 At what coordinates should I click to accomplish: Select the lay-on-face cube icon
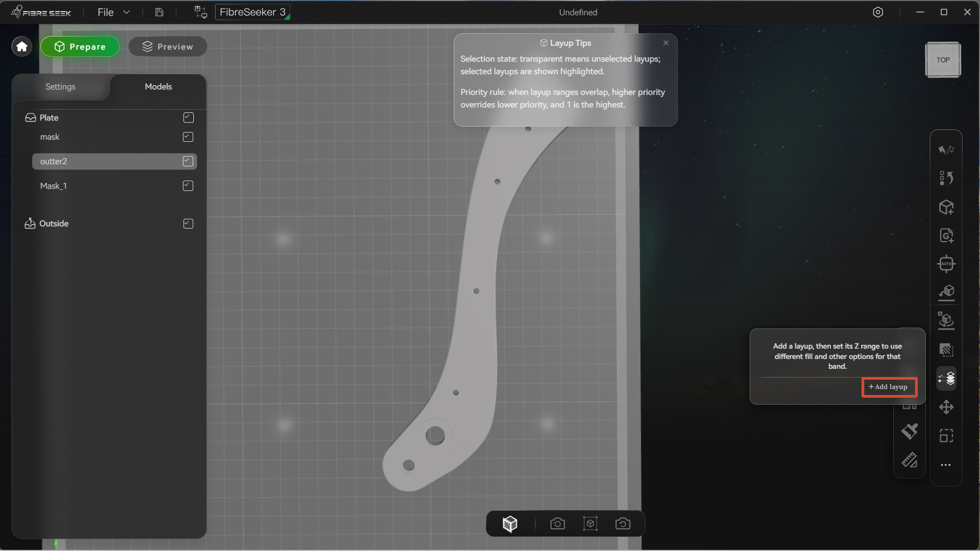pyautogui.click(x=946, y=292)
